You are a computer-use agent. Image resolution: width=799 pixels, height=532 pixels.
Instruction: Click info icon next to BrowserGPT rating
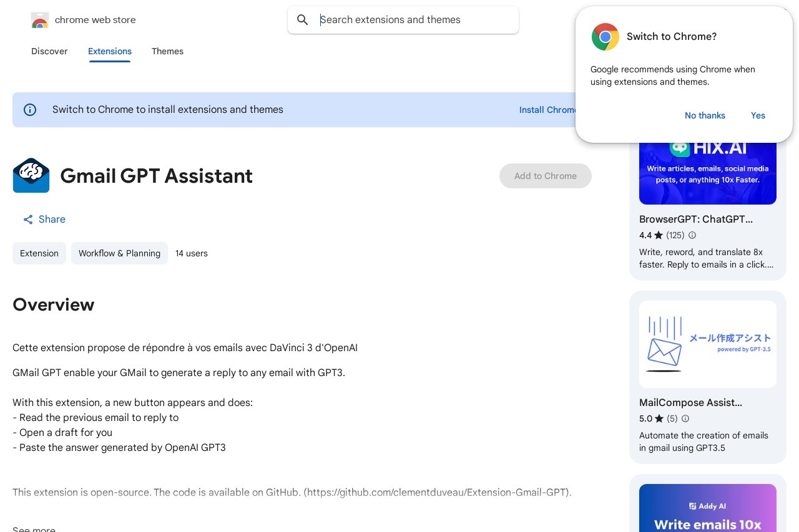[x=692, y=235]
